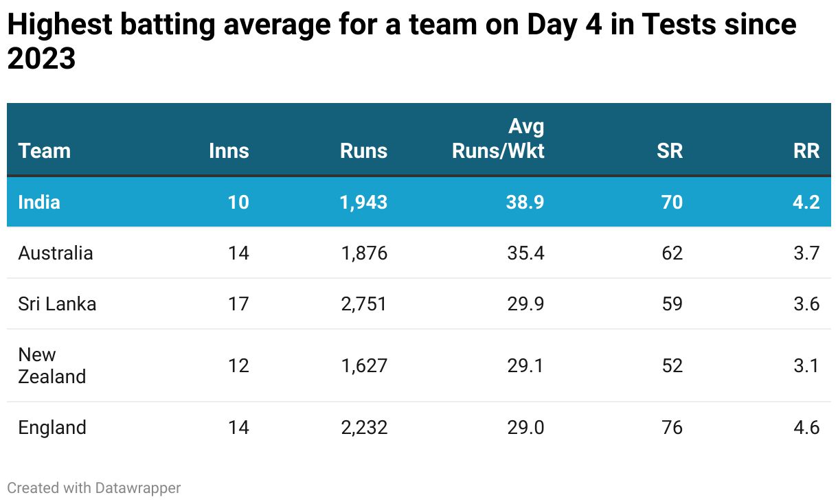Screen dimensions: 838x504
Task: Click Australia in the Team column
Action: coord(56,253)
